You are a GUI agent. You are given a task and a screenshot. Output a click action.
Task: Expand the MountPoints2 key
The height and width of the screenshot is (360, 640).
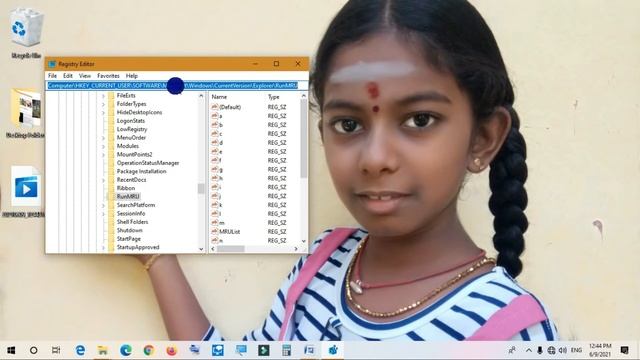103,155
